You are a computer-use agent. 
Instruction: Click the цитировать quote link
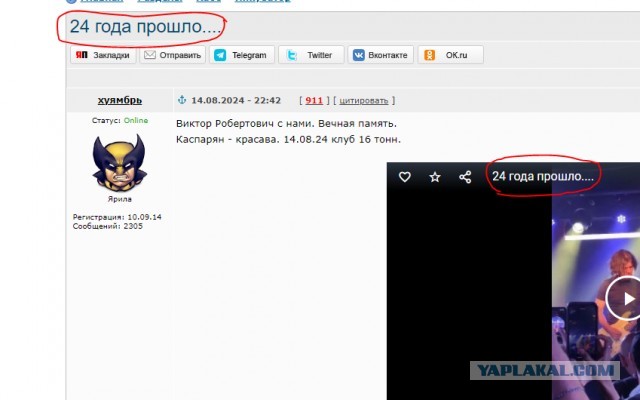(x=364, y=101)
